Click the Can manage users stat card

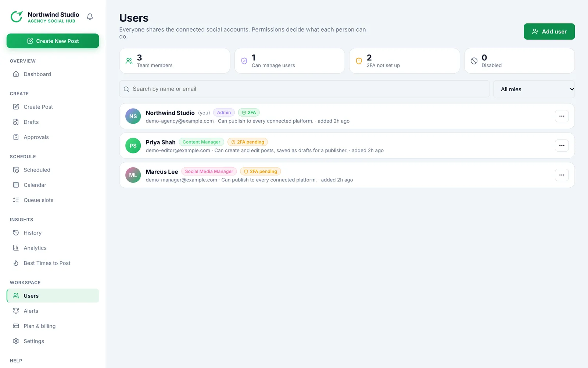click(x=290, y=61)
